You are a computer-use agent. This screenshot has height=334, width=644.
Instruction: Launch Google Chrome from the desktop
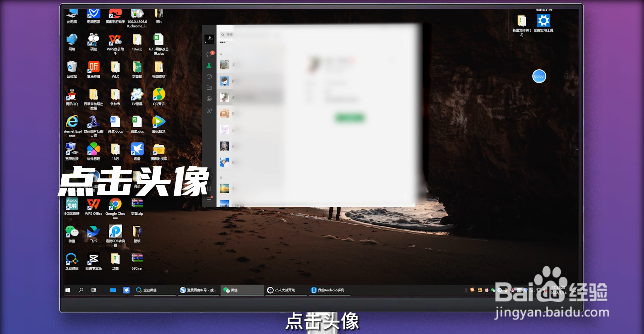click(x=115, y=204)
